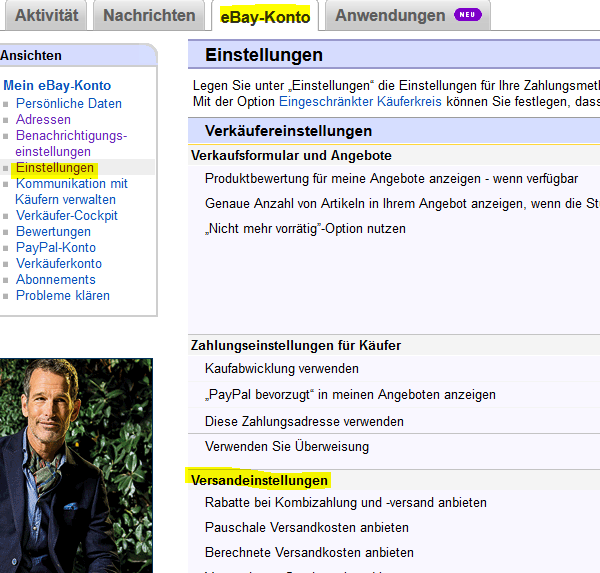600x573 pixels.
Task: Open the Bewertungen link
Action: click(x=53, y=232)
